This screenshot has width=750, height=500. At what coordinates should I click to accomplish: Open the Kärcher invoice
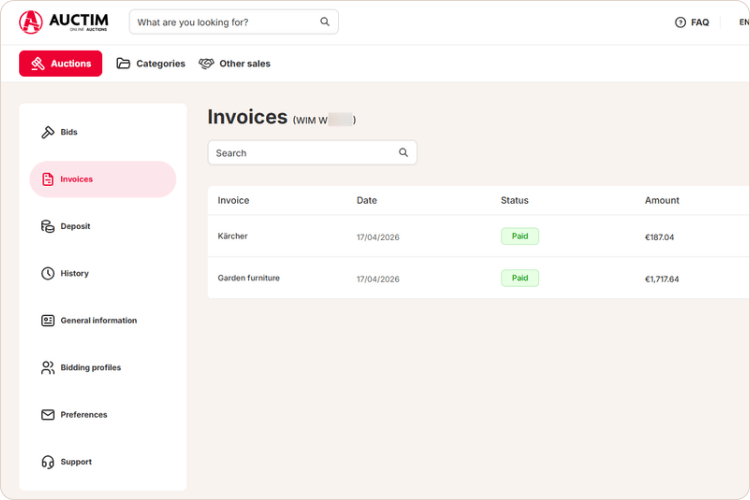[232, 236]
